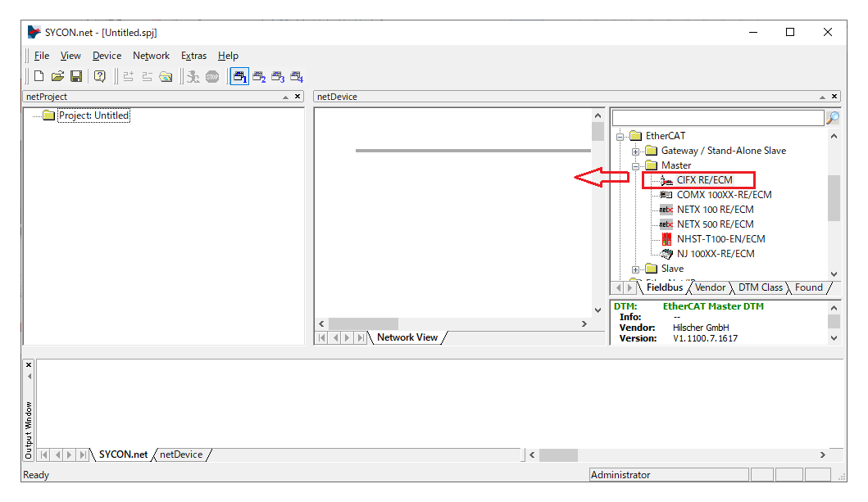This screenshot has width=868, height=502.
Task: Select the NHST-T100-EN/ECM device icon
Action: (x=666, y=239)
